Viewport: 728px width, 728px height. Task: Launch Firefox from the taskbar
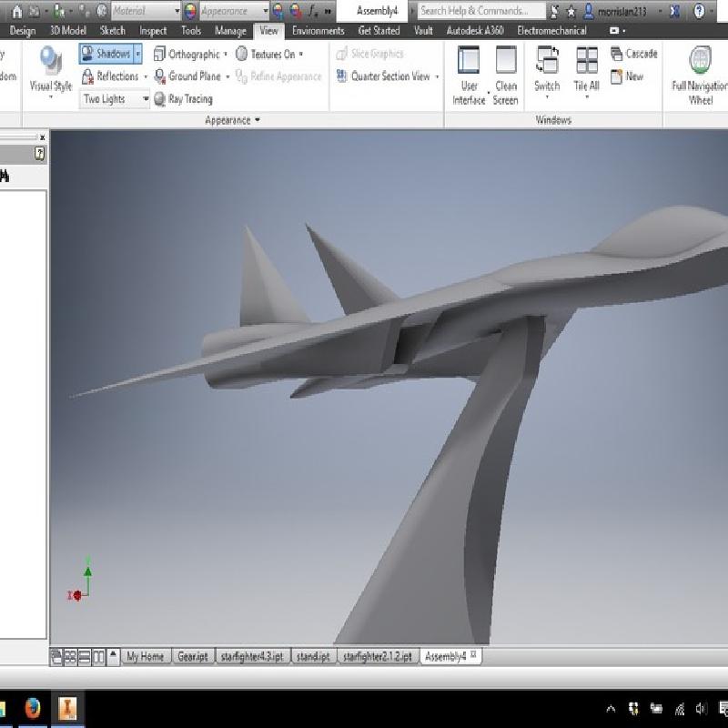coord(32,707)
